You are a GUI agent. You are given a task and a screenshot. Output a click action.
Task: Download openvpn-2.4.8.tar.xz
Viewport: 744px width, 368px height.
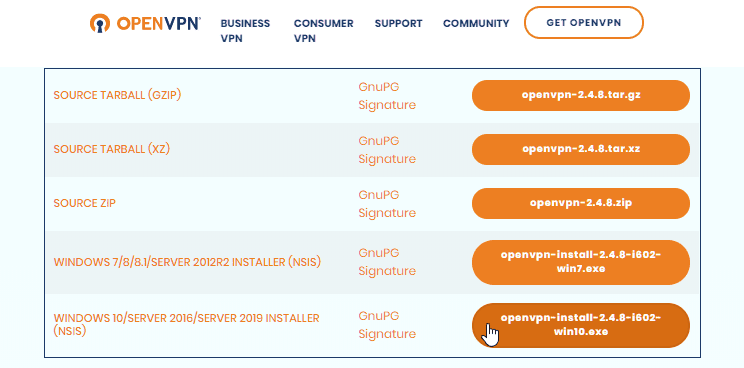pyautogui.click(x=581, y=149)
